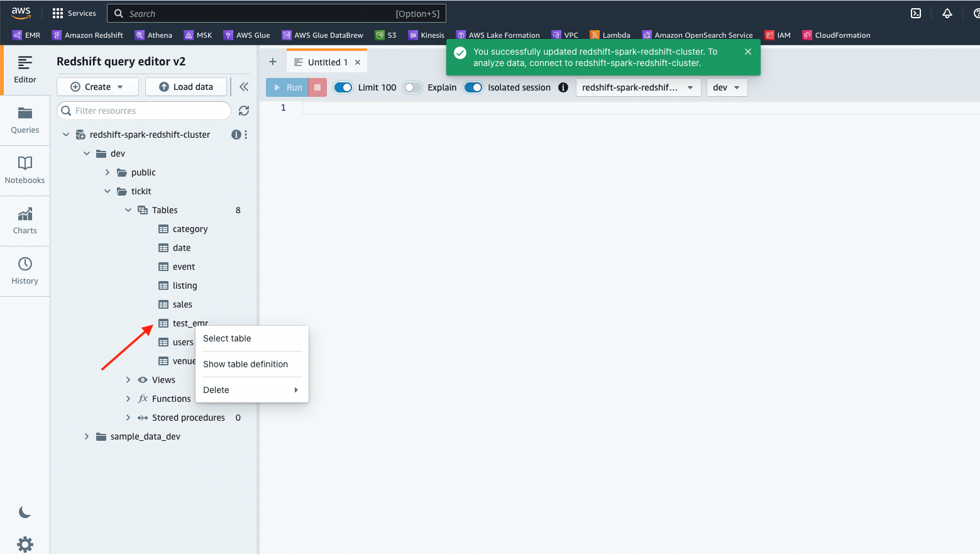Open the Charts sidebar panel
The width and height of the screenshot is (980, 554).
pos(25,221)
